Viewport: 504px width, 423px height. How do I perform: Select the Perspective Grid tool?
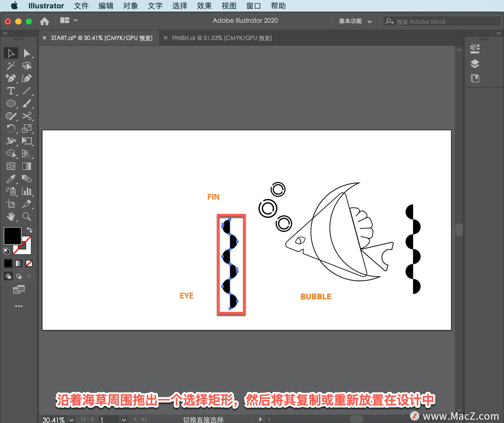(x=27, y=154)
